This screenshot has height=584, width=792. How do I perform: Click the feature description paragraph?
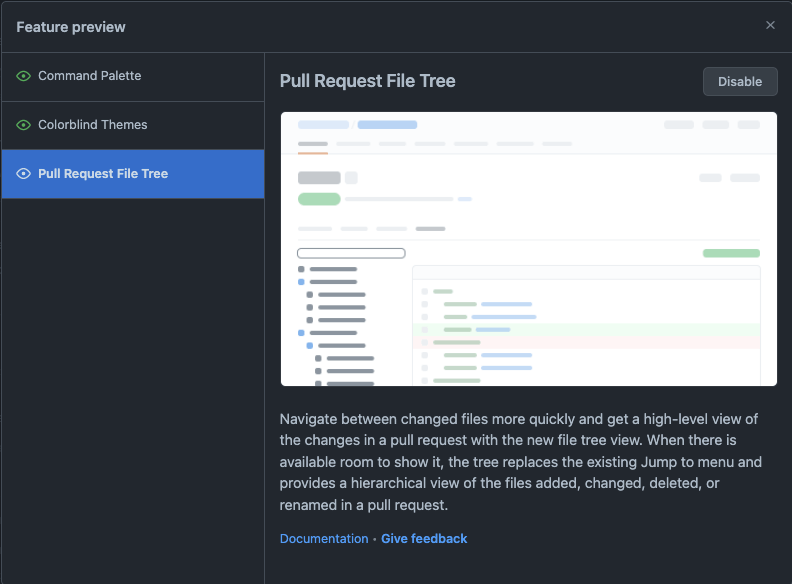coord(520,462)
